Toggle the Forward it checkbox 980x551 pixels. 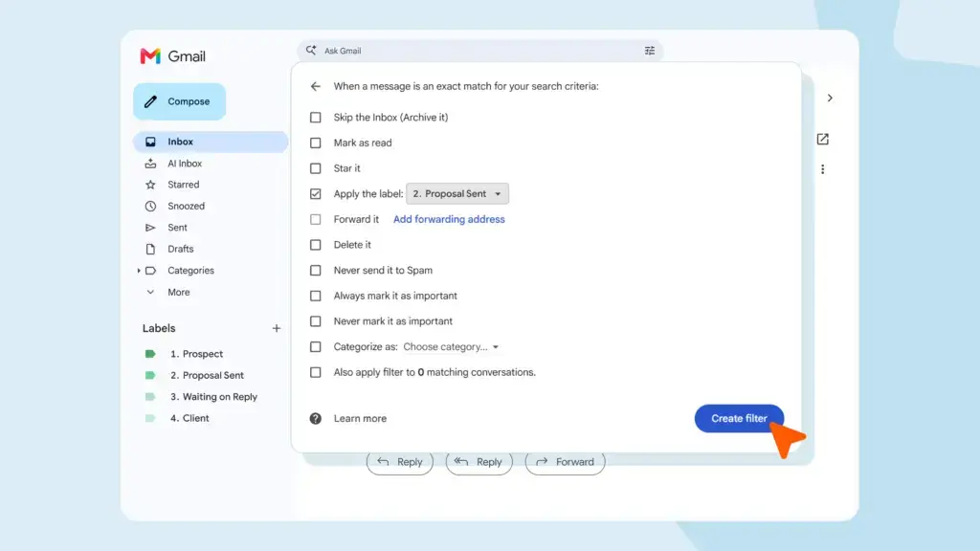[x=315, y=219]
